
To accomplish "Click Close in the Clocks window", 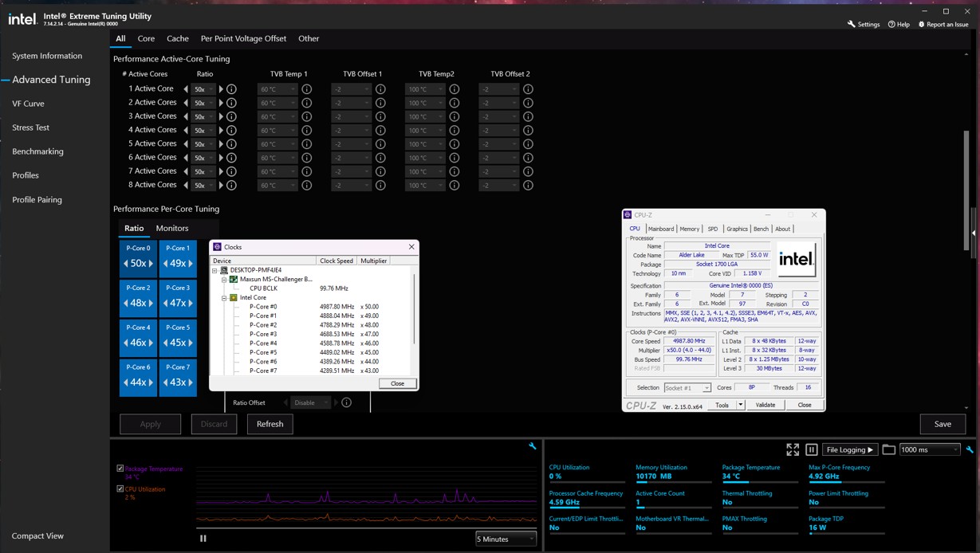I will 397,383.
